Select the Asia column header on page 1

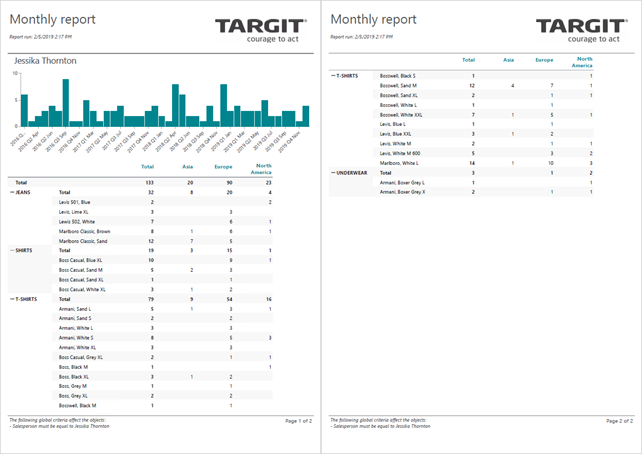tap(188, 167)
